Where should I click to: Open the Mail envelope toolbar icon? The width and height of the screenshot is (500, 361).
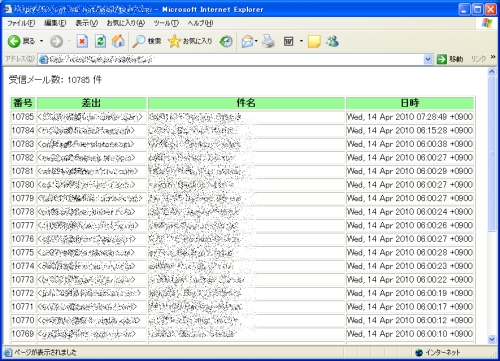[x=247, y=41]
